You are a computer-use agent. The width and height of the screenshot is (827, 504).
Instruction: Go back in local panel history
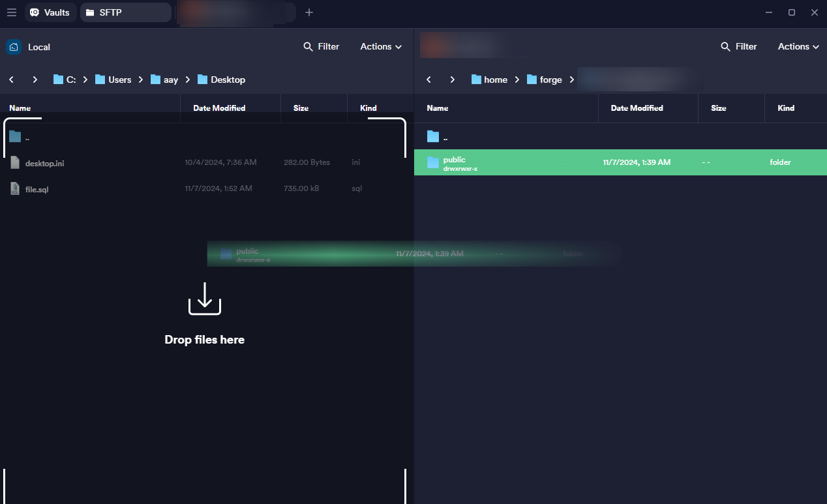click(x=12, y=80)
